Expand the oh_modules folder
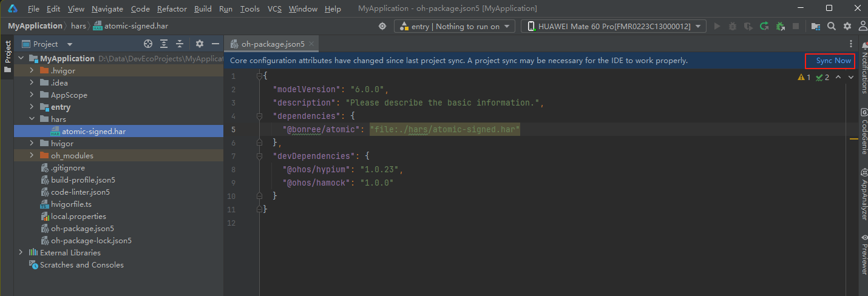The image size is (868, 296). pos(33,156)
